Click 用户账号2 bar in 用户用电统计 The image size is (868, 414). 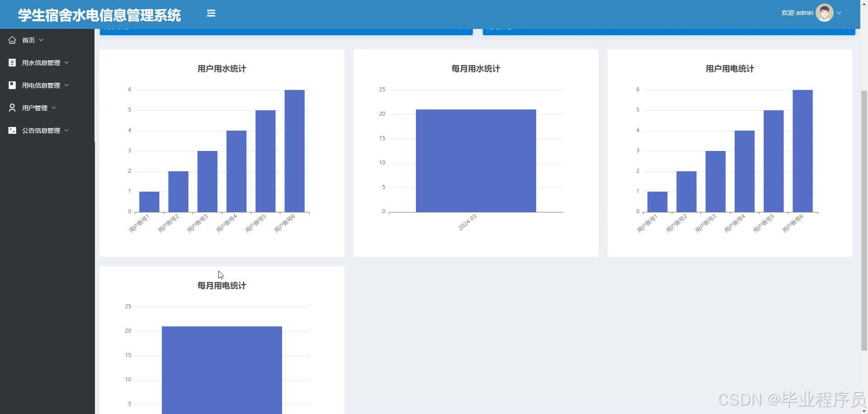[686, 192]
